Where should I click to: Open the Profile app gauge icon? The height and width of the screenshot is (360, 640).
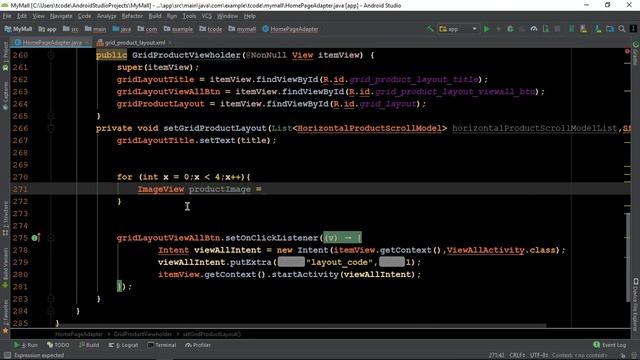pos(533,29)
